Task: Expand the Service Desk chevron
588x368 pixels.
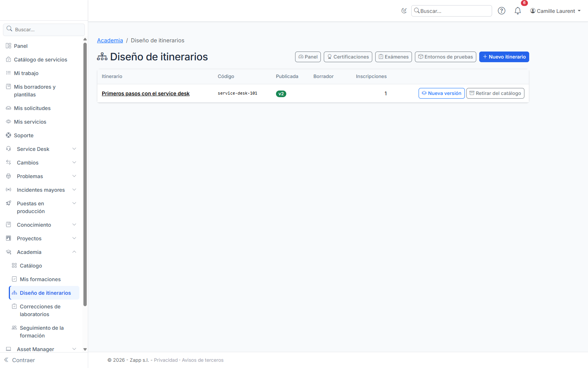Action: 74,149
